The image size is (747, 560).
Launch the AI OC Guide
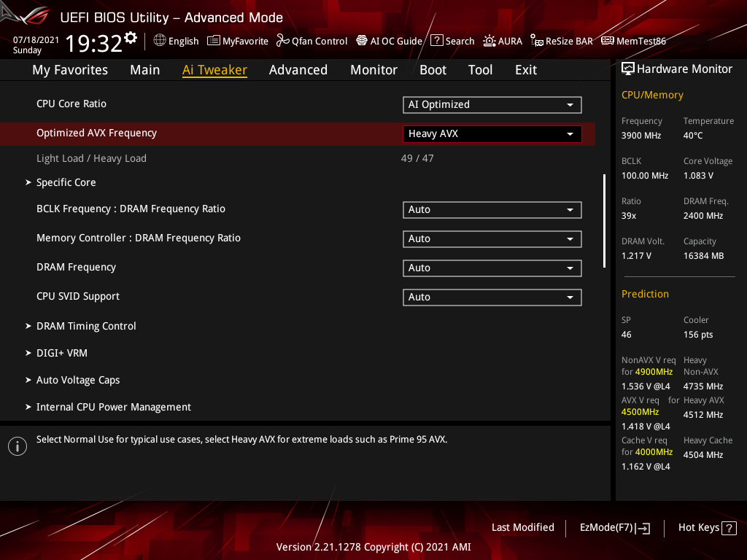click(x=389, y=41)
